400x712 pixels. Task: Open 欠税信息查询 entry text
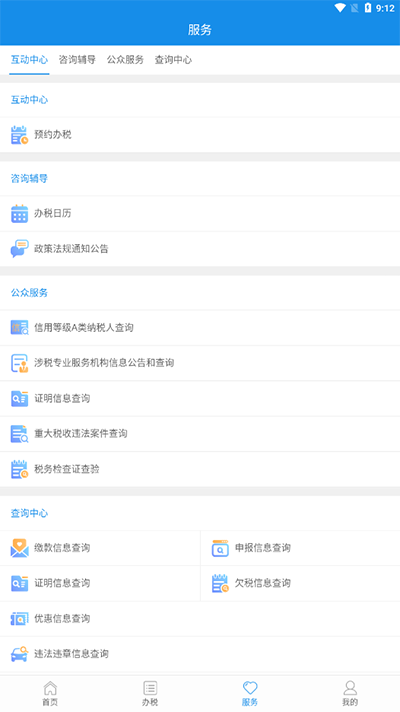[x=263, y=583]
